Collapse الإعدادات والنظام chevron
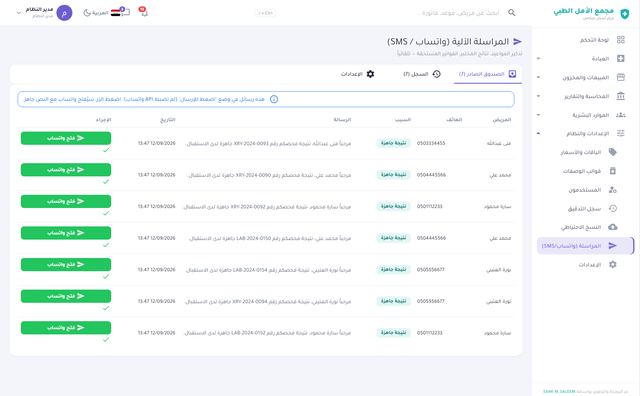This screenshot has height=396, width=640. coord(538,133)
